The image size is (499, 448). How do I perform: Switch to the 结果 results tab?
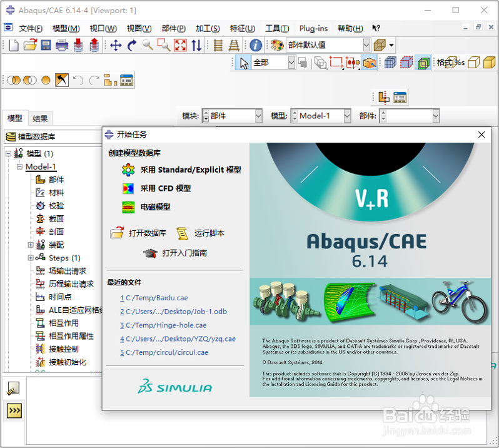pyautogui.click(x=40, y=119)
